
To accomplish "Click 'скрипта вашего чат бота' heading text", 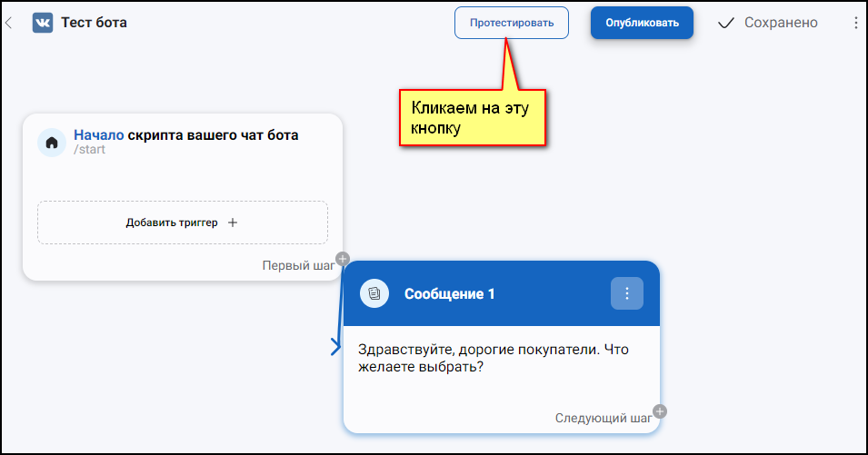I will [213, 135].
